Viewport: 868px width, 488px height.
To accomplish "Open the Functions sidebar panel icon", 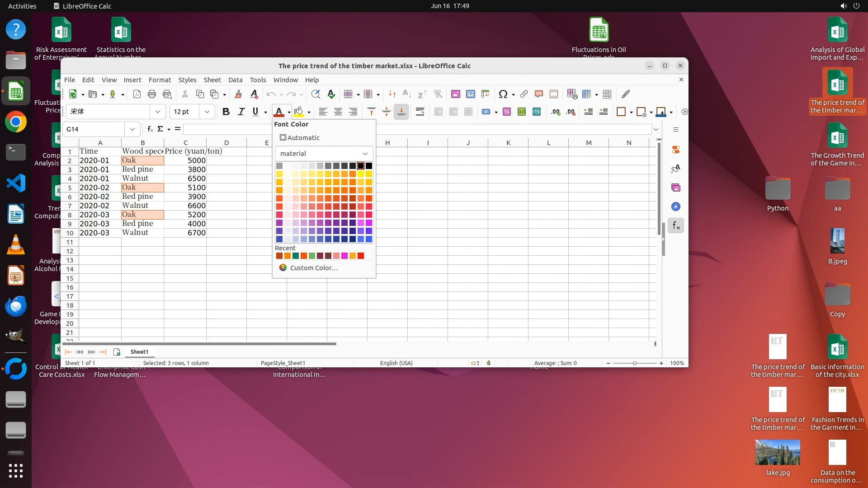I will [x=676, y=225].
